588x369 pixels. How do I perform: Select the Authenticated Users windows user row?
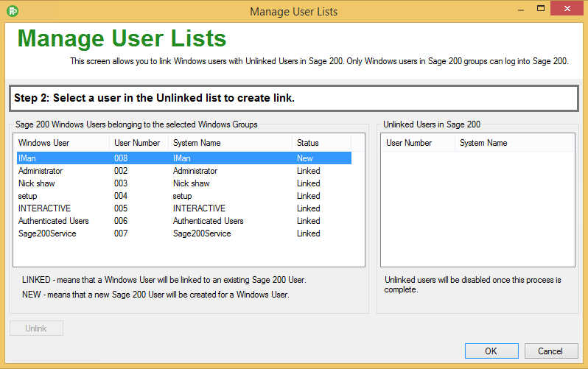click(183, 221)
